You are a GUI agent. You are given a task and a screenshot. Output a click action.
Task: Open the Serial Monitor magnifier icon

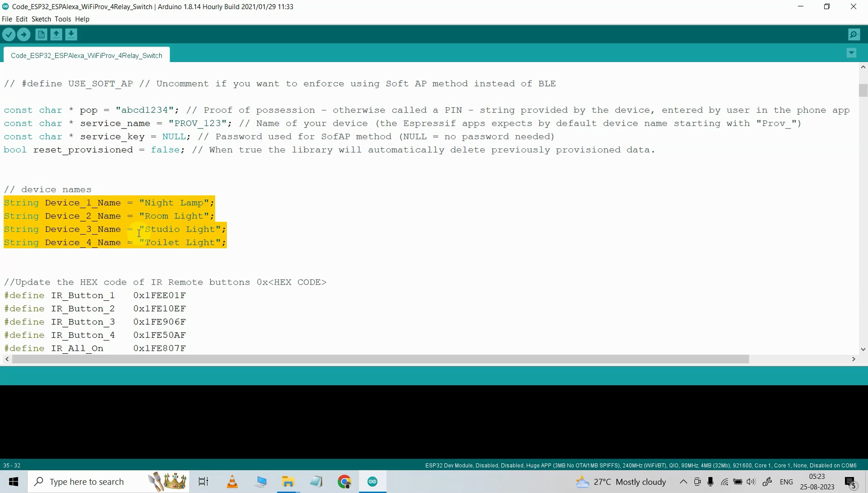(x=854, y=34)
